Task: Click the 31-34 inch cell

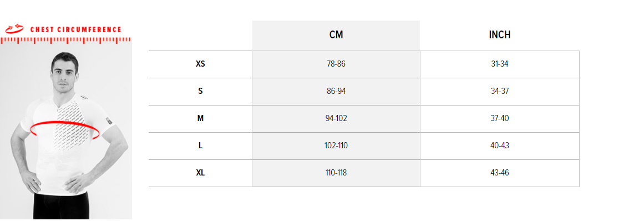Action: [x=499, y=64]
